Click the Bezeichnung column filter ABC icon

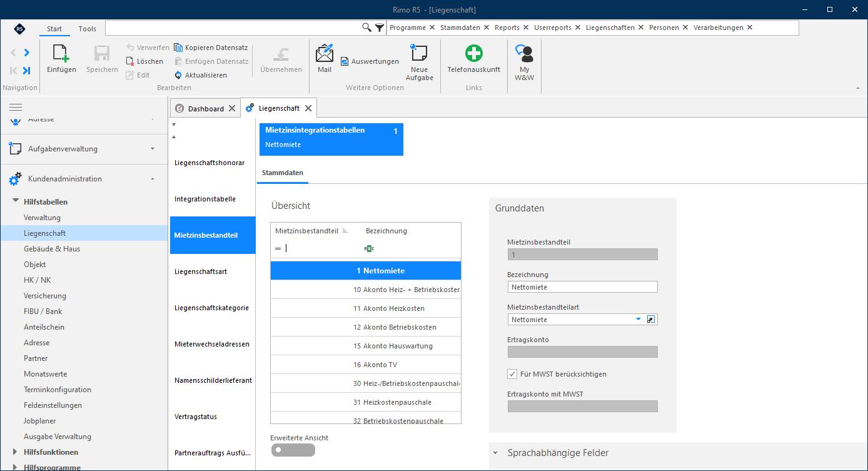click(x=369, y=248)
